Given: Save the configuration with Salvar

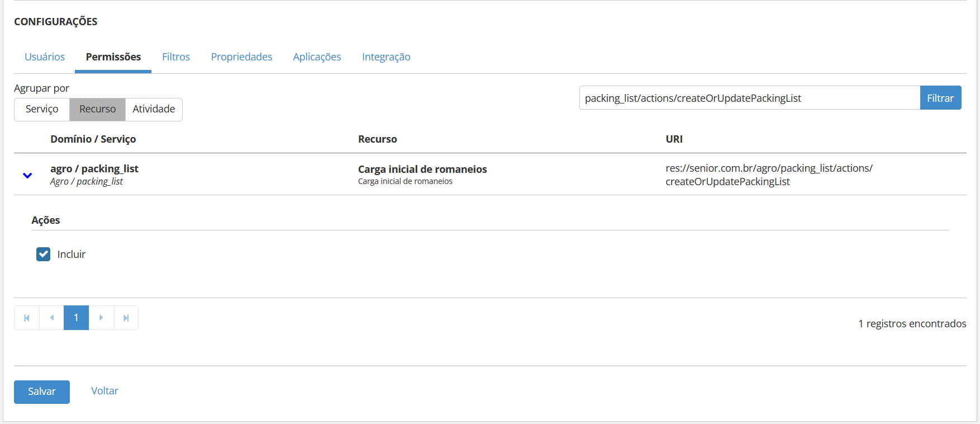Looking at the screenshot, I should (42, 392).
